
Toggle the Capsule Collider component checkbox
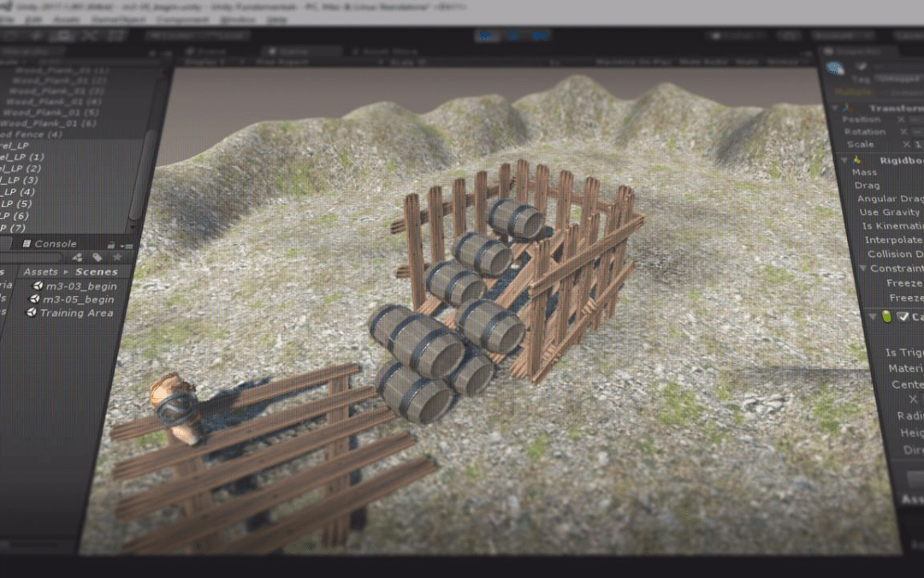(902, 317)
